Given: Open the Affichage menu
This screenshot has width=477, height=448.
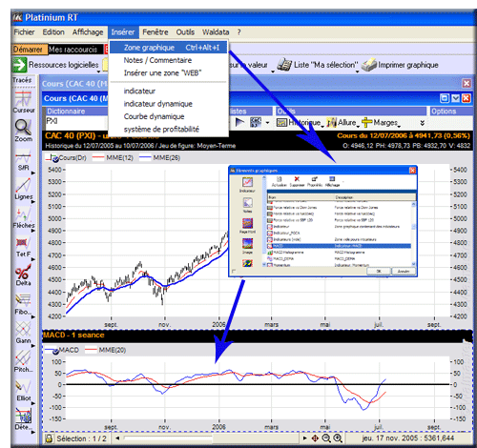Looking at the screenshot, I should click(88, 32).
